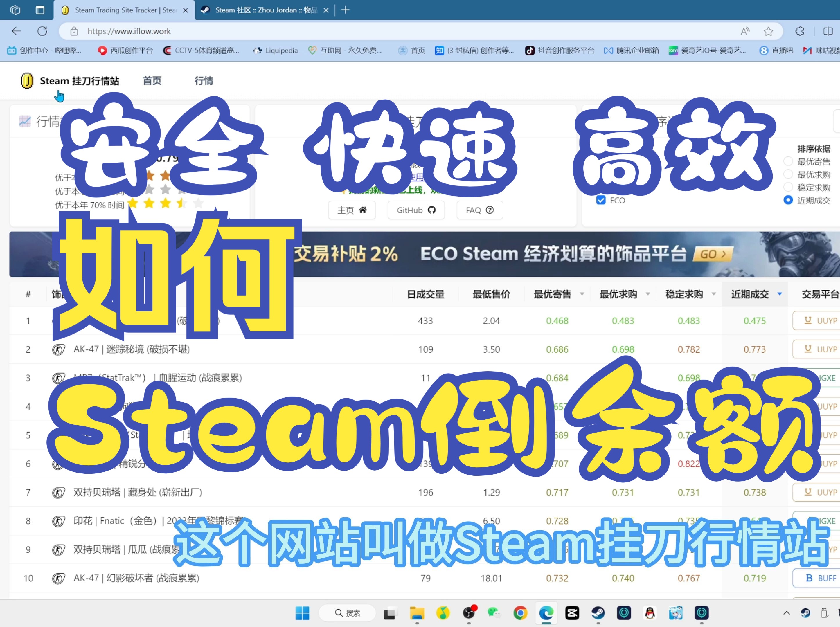Open 西瓜创作平台 bookmark

tap(125, 51)
